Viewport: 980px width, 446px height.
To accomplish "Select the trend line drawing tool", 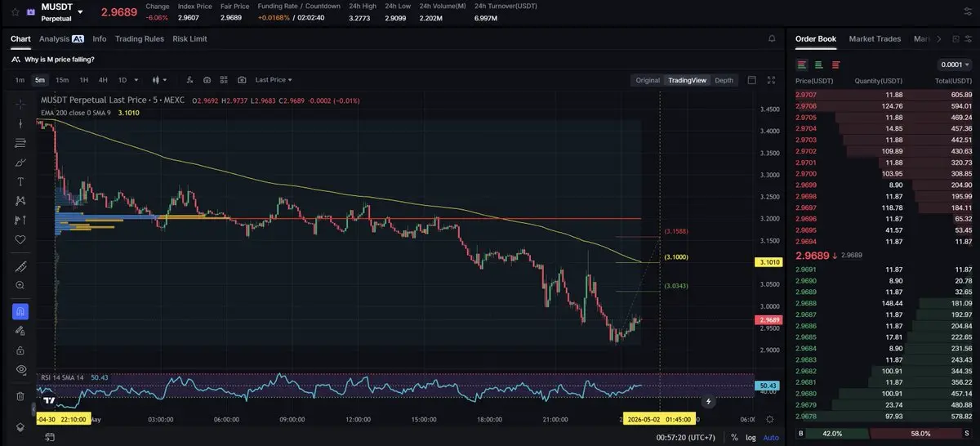I will (20, 123).
